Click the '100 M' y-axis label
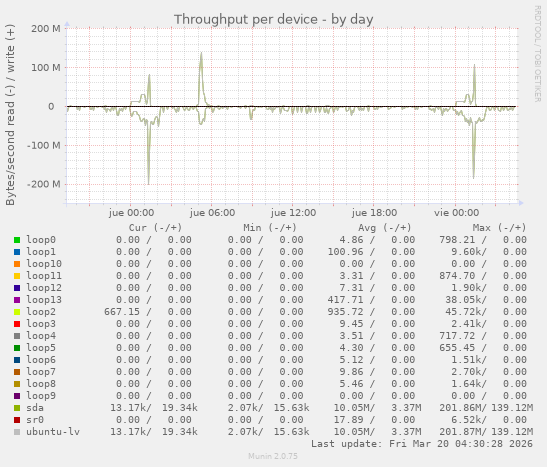 (x=46, y=68)
